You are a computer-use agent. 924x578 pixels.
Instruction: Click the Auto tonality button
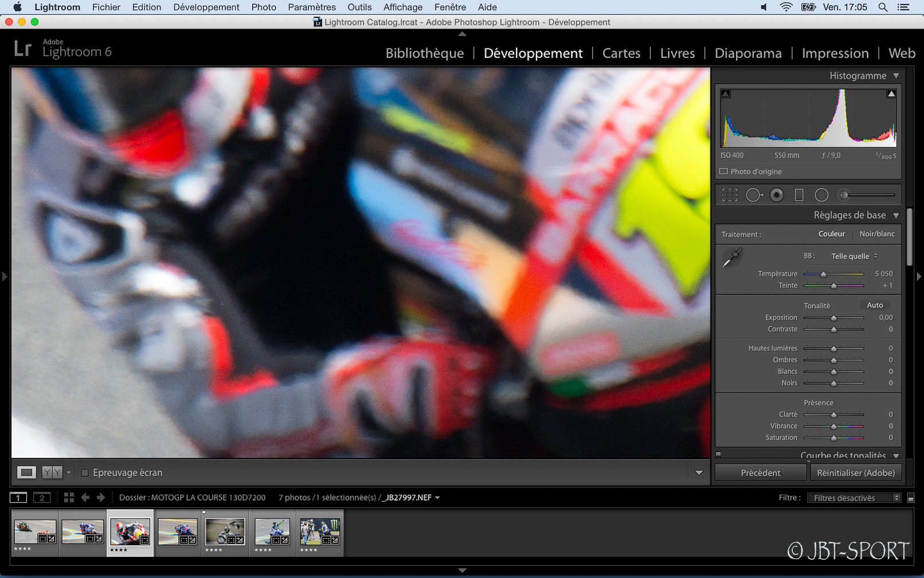pos(875,306)
